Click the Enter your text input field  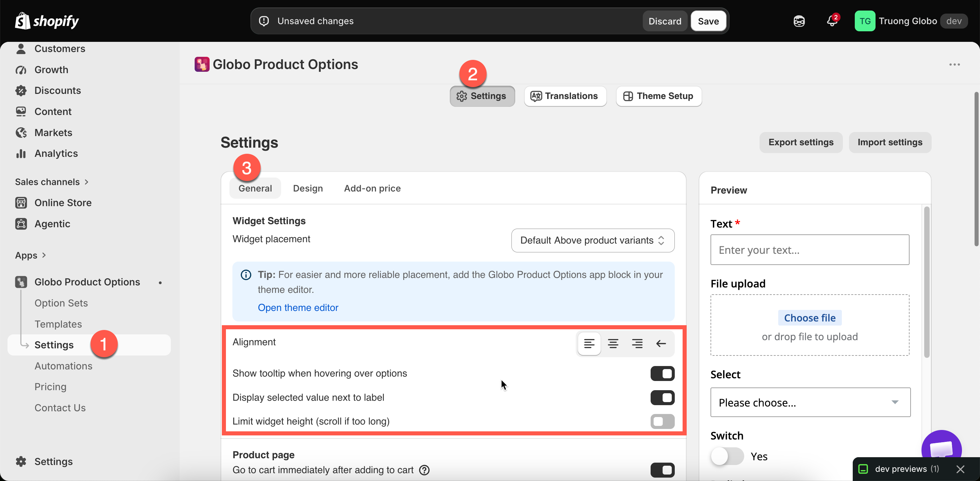810,250
